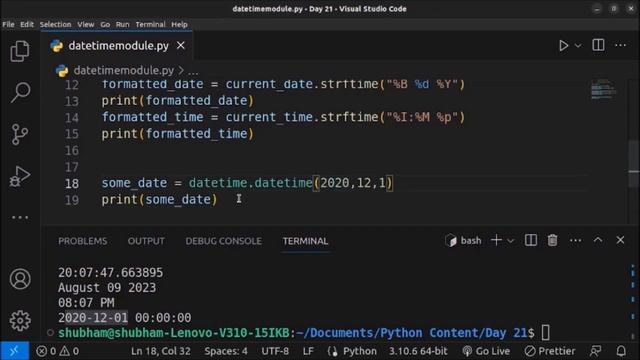
Task: Open the Edit menu
Action: point(27,24)
